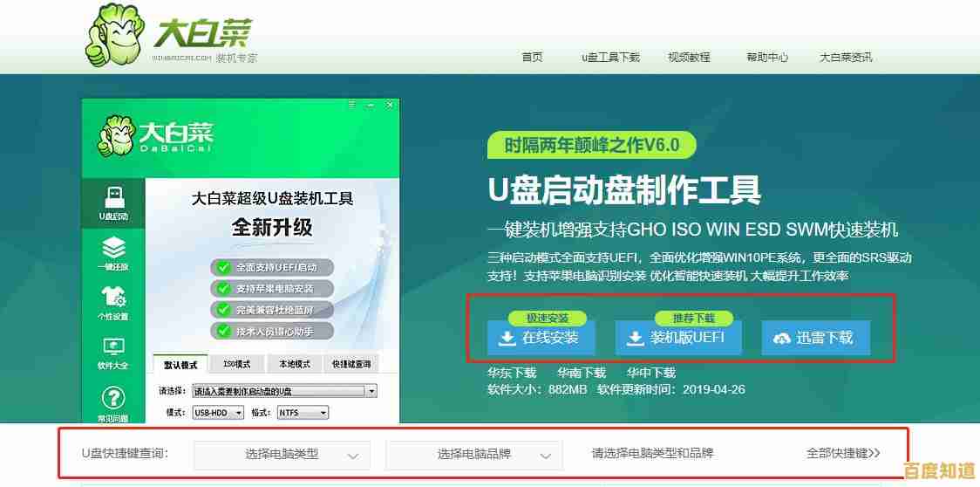Click the 请选择电脑类型和品牌 hint text

[652, 454]
